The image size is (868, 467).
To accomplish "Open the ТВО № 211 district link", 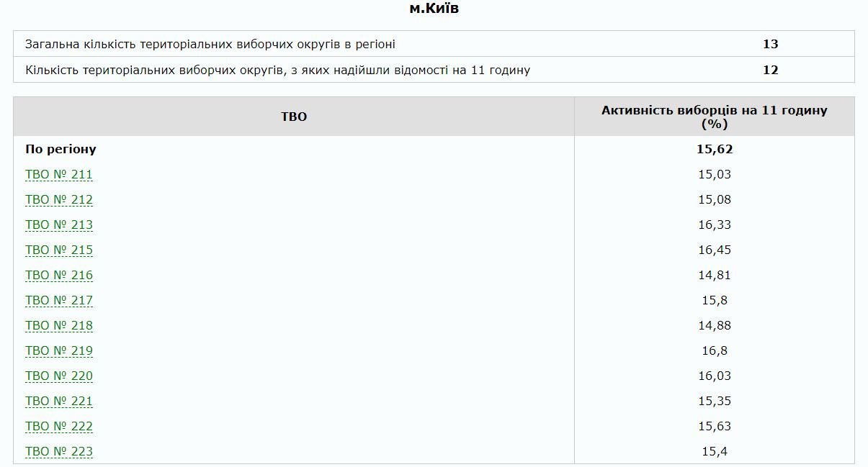I will [60, 174].
